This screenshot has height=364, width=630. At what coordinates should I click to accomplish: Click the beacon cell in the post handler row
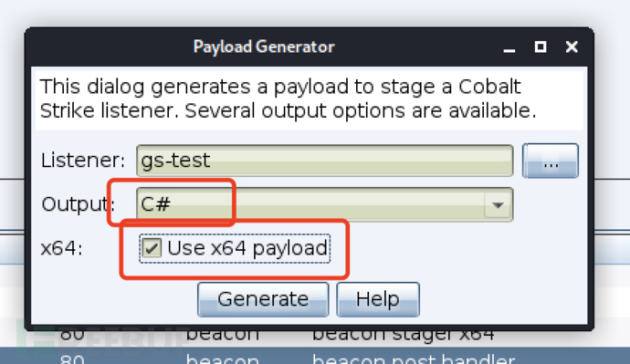(223, 358)
